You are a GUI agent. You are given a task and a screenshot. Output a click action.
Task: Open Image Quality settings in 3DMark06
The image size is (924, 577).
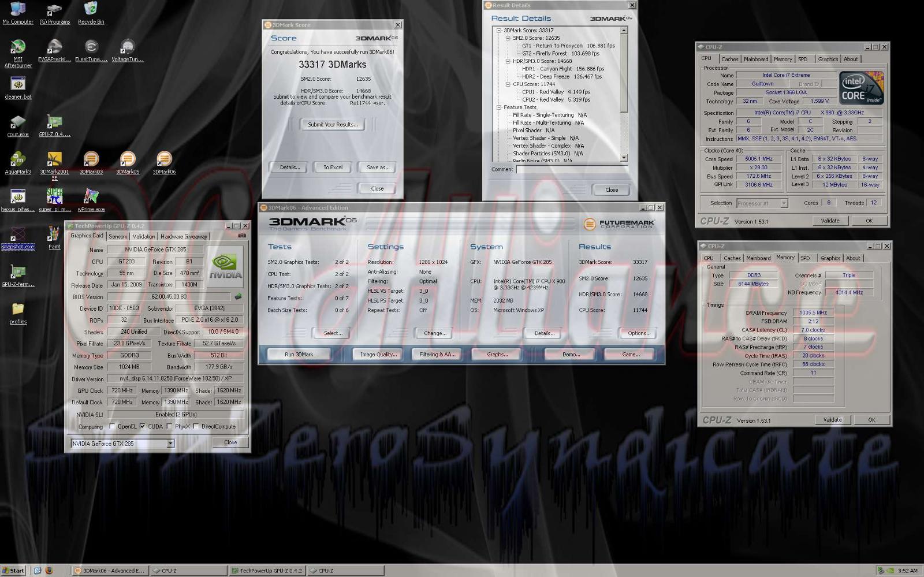click(379, 355)
